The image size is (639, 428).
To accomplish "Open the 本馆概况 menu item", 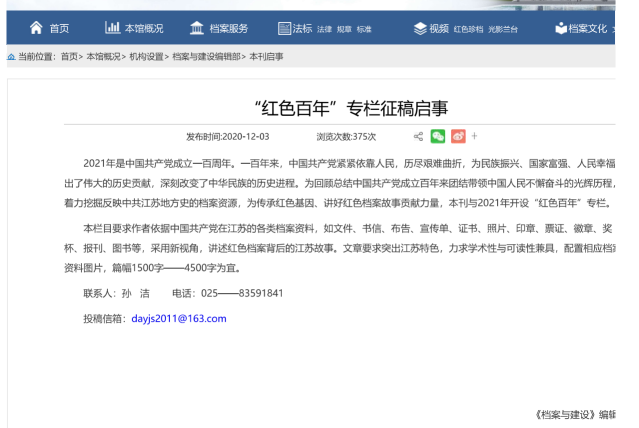I will point(144,29).
